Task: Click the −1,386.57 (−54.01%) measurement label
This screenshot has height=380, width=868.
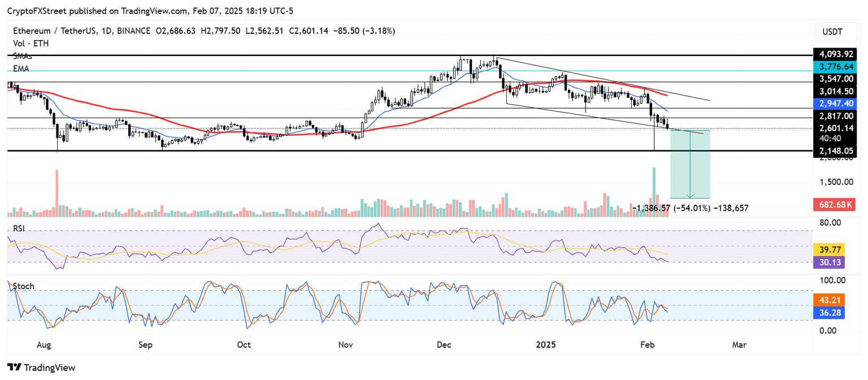Action: (x=689, y=208)
